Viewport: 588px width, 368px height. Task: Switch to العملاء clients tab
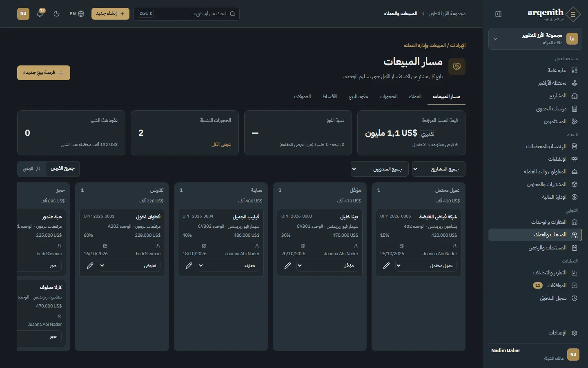click(x=415, y=96)
